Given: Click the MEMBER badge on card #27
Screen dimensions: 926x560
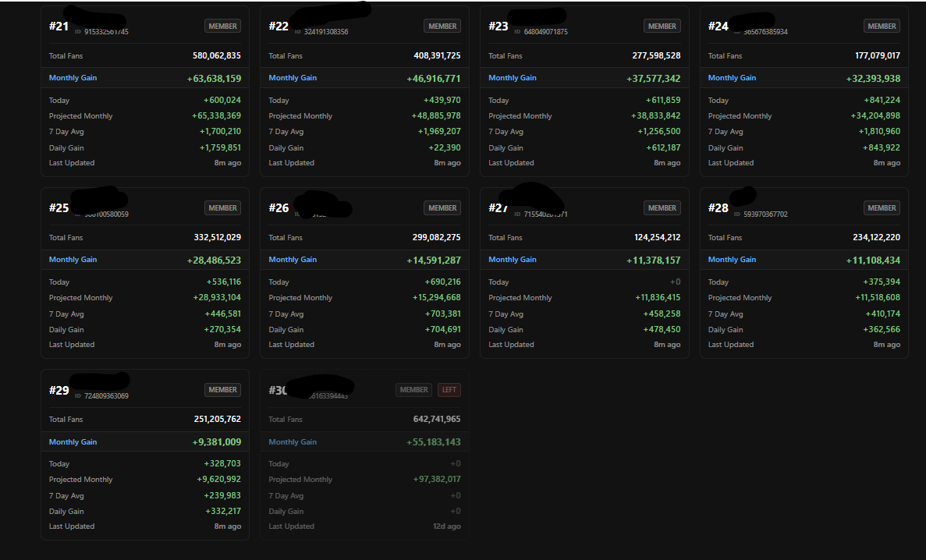Looking at the screenshot, I should click(x=662, y=208).
